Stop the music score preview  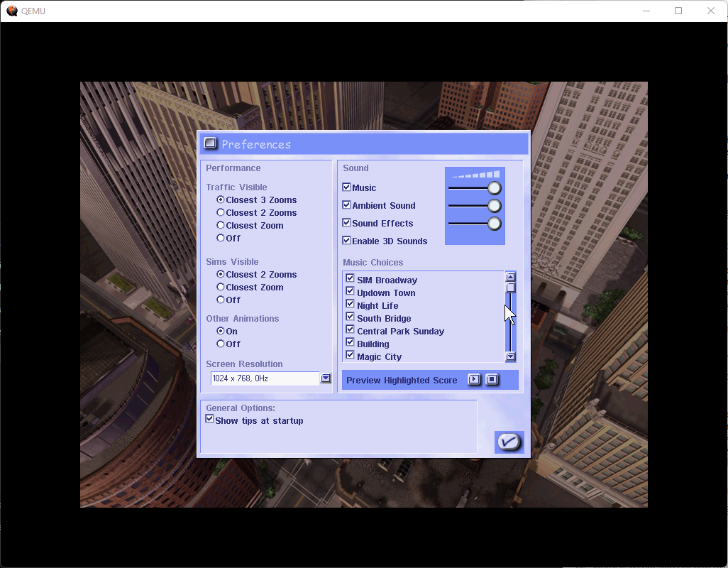(x=492, y=380)
